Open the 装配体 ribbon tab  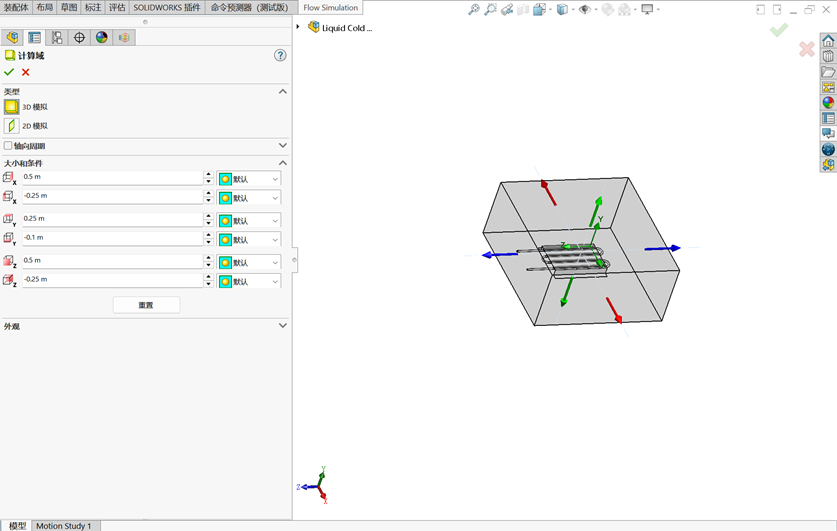click(16, 7)
